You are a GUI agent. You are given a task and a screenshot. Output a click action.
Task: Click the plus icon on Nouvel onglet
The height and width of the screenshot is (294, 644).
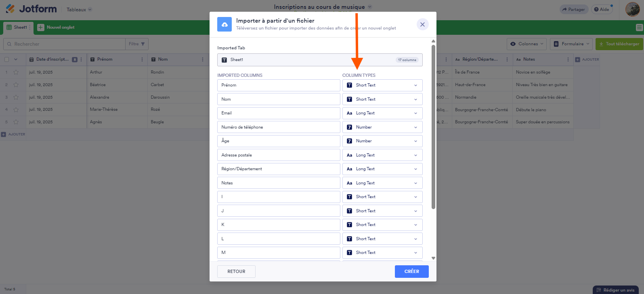pos(41,27)
